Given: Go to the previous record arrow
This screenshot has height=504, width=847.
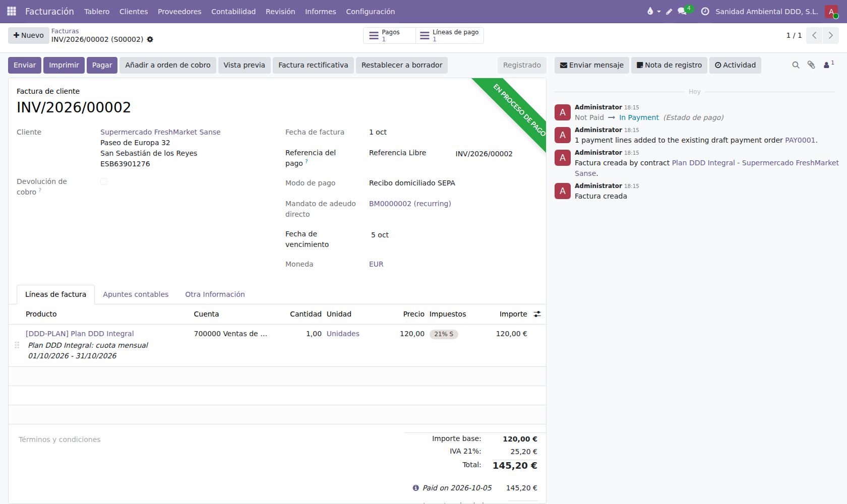Looking at the screenshot, I should click(x=814, y=35).
